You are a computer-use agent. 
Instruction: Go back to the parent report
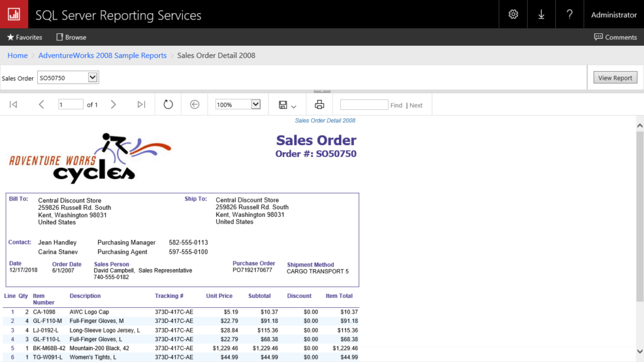(x=196, y=104)
